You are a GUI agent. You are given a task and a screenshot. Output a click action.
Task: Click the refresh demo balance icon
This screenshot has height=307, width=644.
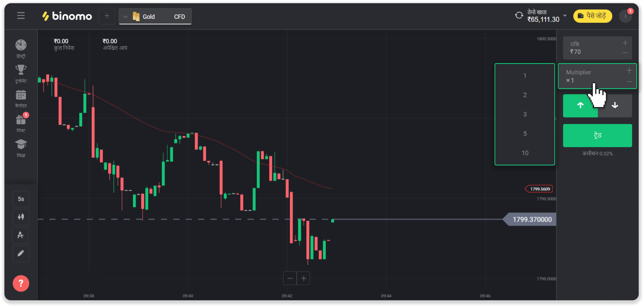pyautogui.click(x=519, y=15)
